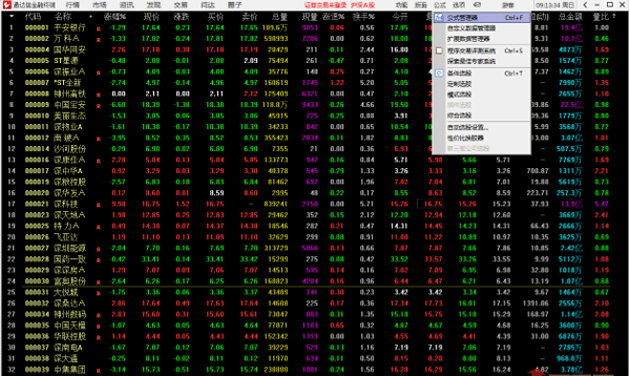Click the red Tongdaxin app logo
This screenshot has width=630, height=376.
pos(6,5)
